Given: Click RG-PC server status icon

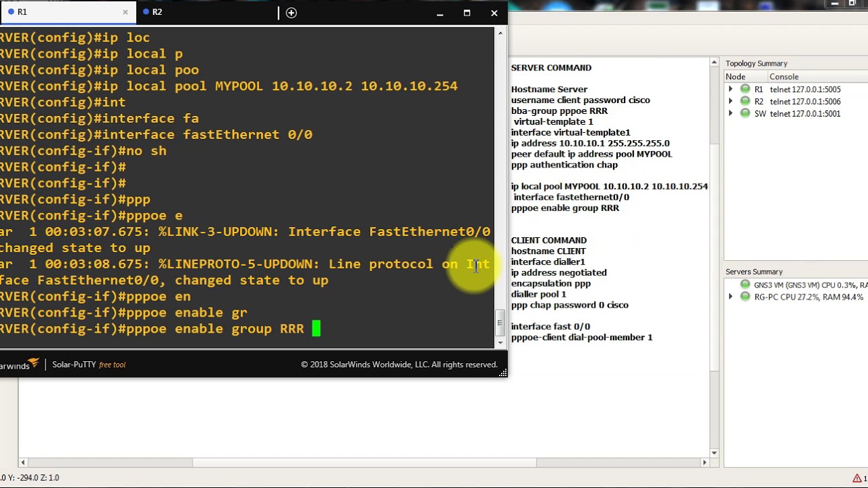Looking at the screenshot, I should pos(745,297).
